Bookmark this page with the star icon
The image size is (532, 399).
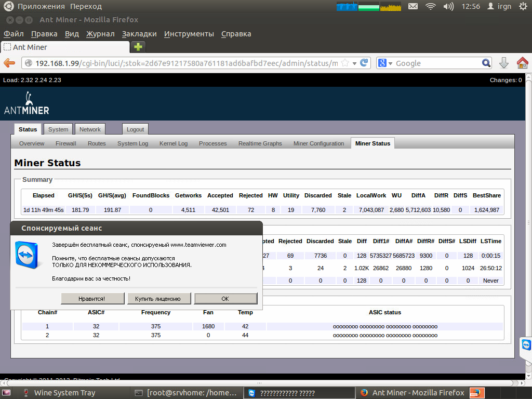tap(345, 63)
